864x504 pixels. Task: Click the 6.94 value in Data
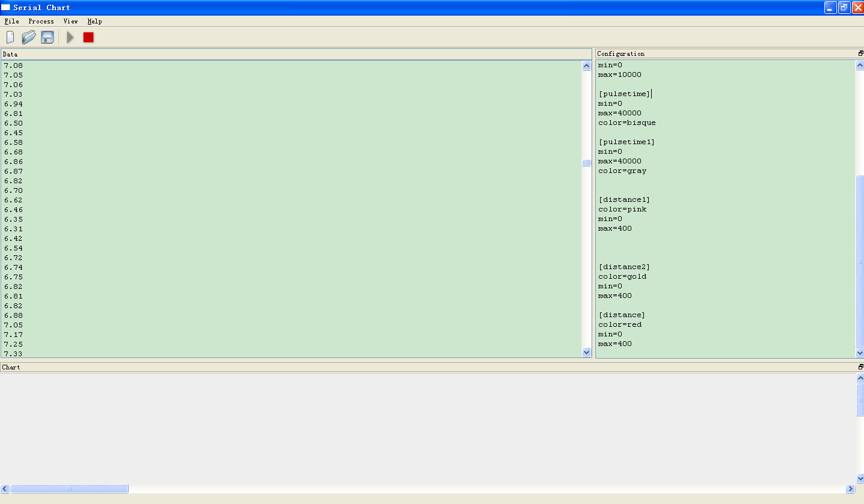tap(13, 104)
